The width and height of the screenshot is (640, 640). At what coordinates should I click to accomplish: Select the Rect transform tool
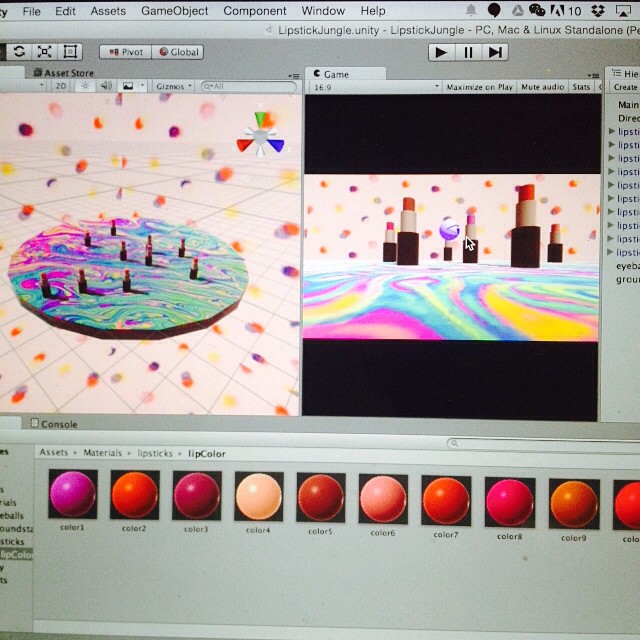[x=70, y=52]
